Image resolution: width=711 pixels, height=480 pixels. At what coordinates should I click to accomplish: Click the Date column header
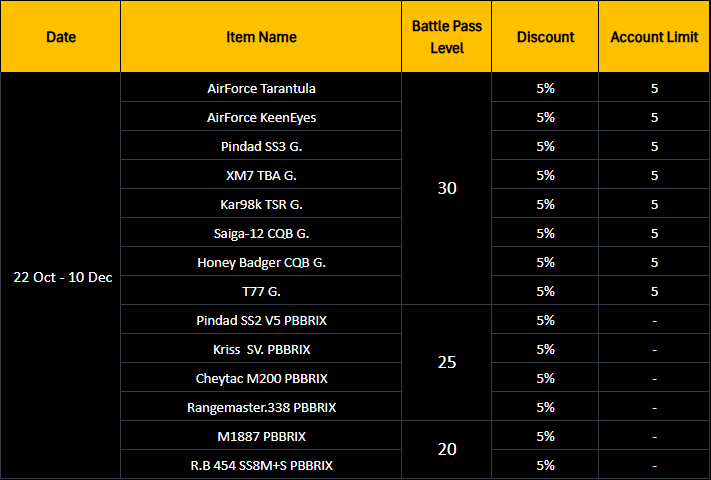(60, 37)
